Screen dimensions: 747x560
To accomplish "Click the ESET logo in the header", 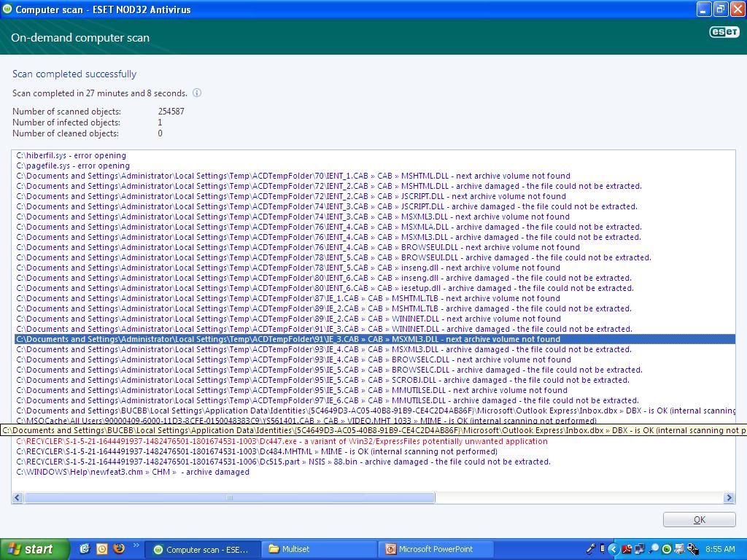I will tap(724, 32).
